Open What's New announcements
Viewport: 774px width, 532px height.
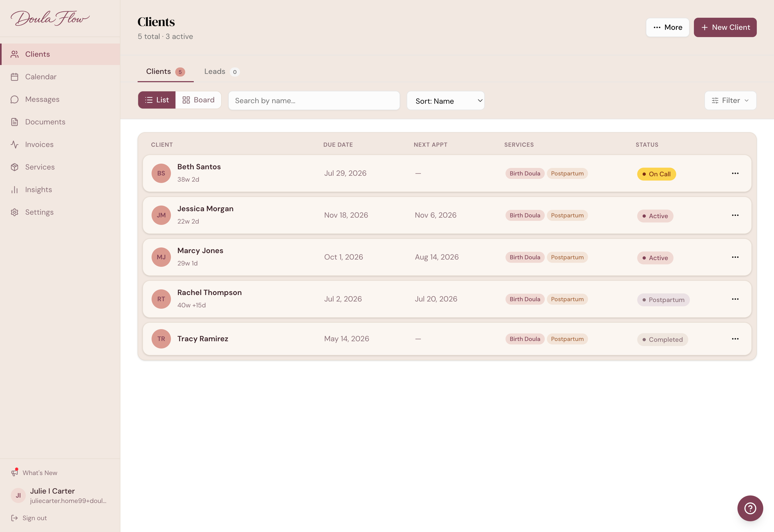[34, 473]
